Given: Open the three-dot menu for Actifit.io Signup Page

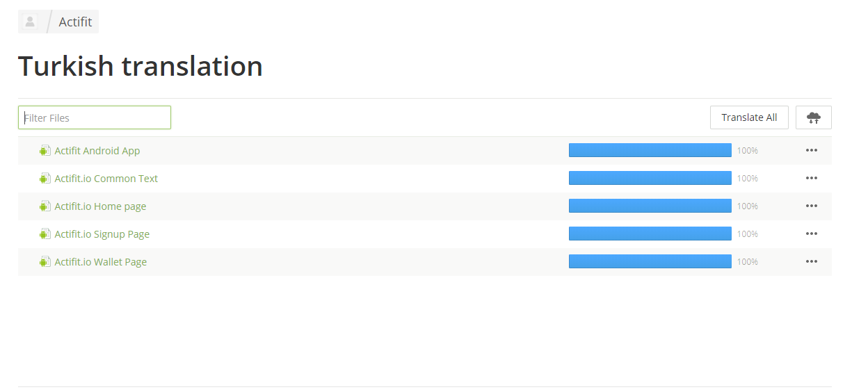Looking at the screenshot, I should pyautogui.click(x=811, y=234).
